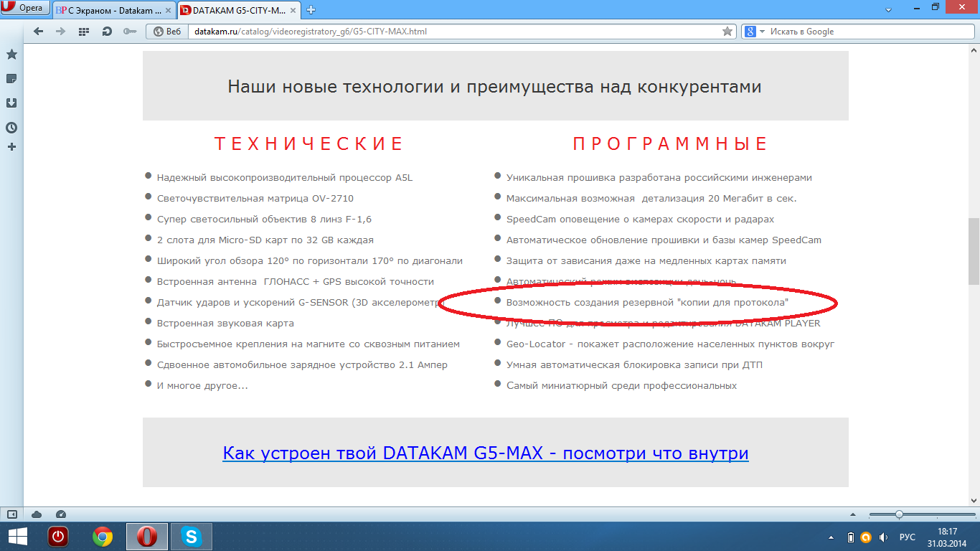Click 'Быстросъемное крепление на магните' item

(308, 344)
